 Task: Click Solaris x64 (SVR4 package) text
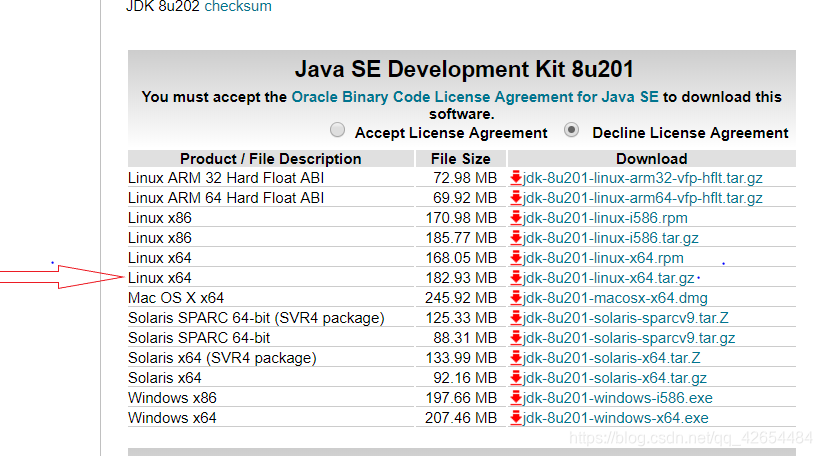click(x=222, y=358)
